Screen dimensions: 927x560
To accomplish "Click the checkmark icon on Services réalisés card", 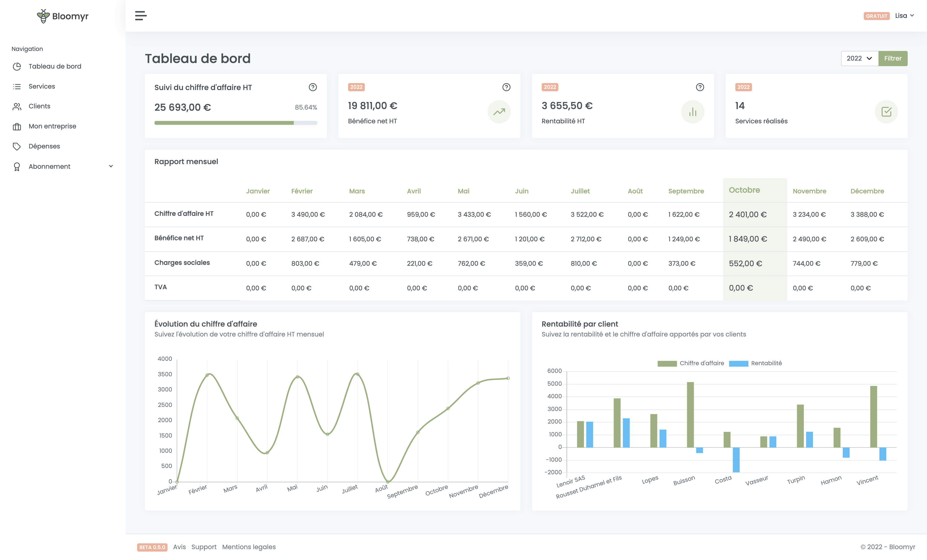I will (886, 112).
